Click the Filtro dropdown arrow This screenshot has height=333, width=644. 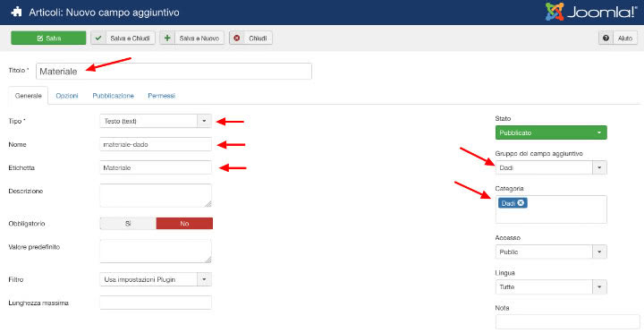pyautogui.click(x=204, y=279)
